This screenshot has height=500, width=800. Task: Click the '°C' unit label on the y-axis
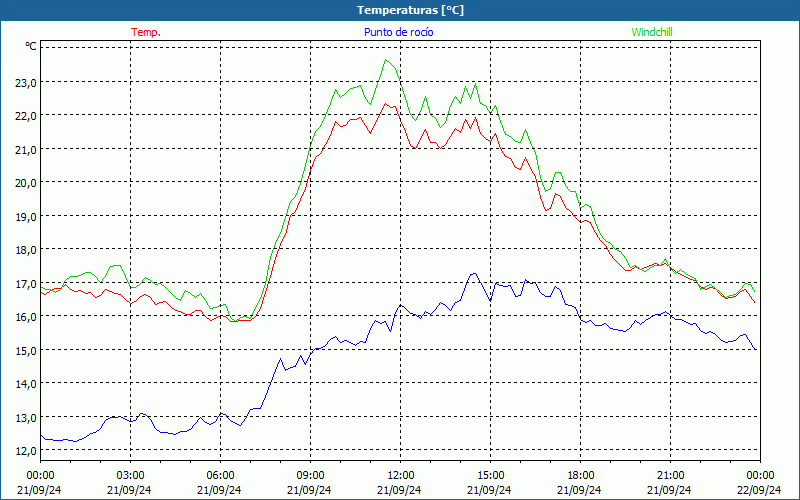point(31,46)
